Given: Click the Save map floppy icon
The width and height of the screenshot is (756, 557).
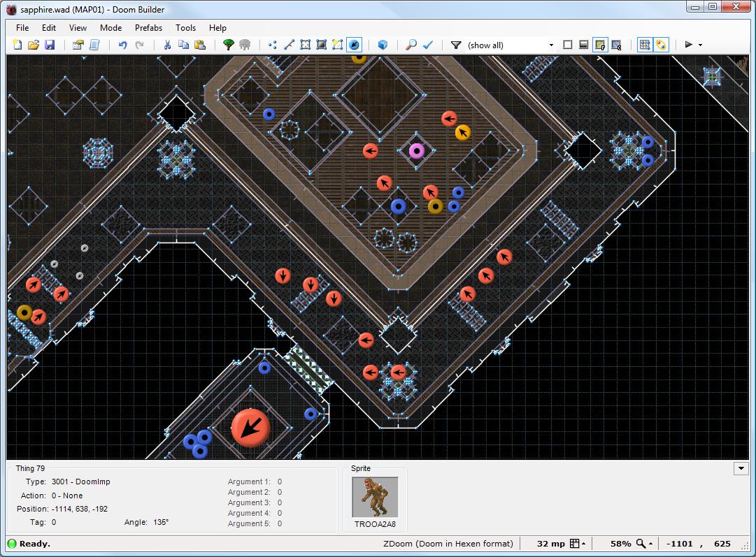Looking at the screenshot, I should tap(50, 45).
